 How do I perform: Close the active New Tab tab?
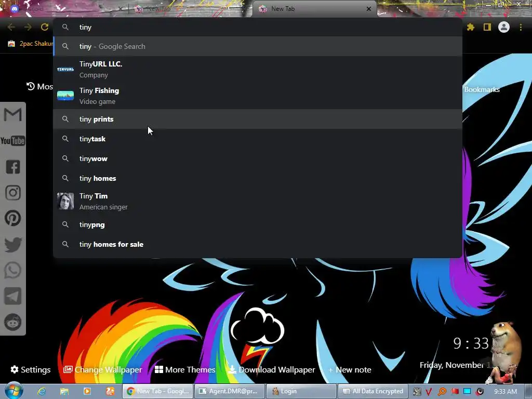[369, 9]
